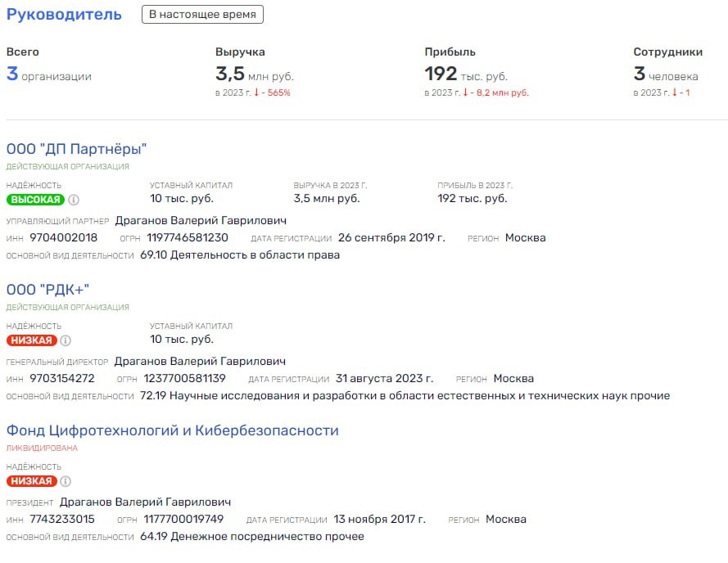Click the ОГРН value 1197746581230
Image resolution: width=728 pixels, height=563 pixels.
tap(188, 237)
